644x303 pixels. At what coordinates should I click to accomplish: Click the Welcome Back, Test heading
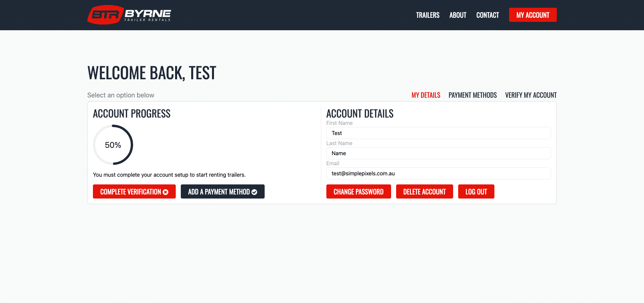pyautogui.click(x=152, y=73)
